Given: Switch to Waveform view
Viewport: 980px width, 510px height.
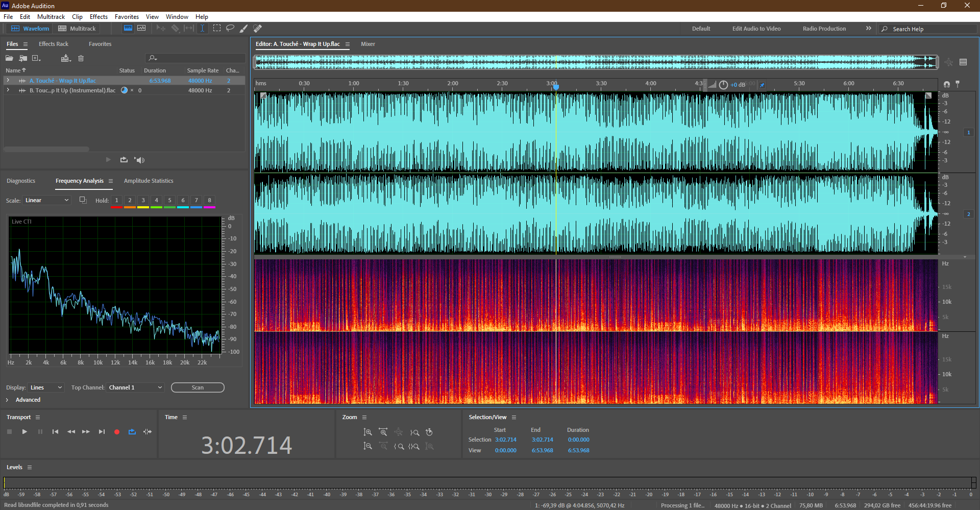Looking at the screenshot, I should tap(30, 29).
